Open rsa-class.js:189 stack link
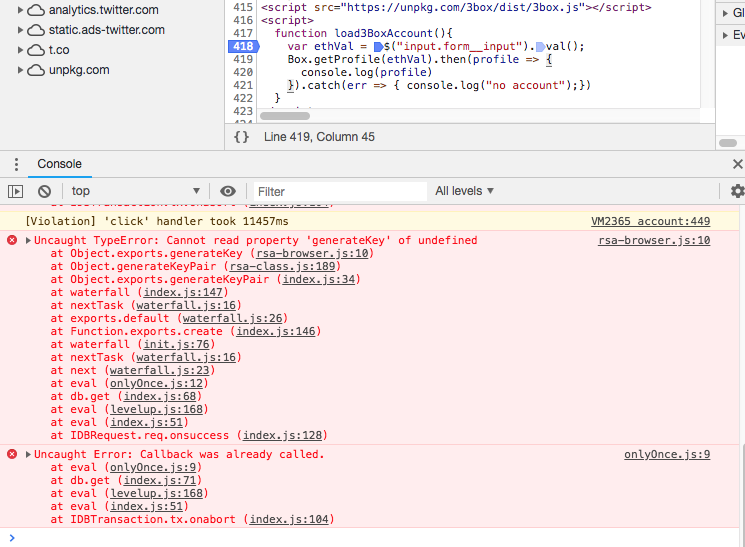 (x=283, y=266)
